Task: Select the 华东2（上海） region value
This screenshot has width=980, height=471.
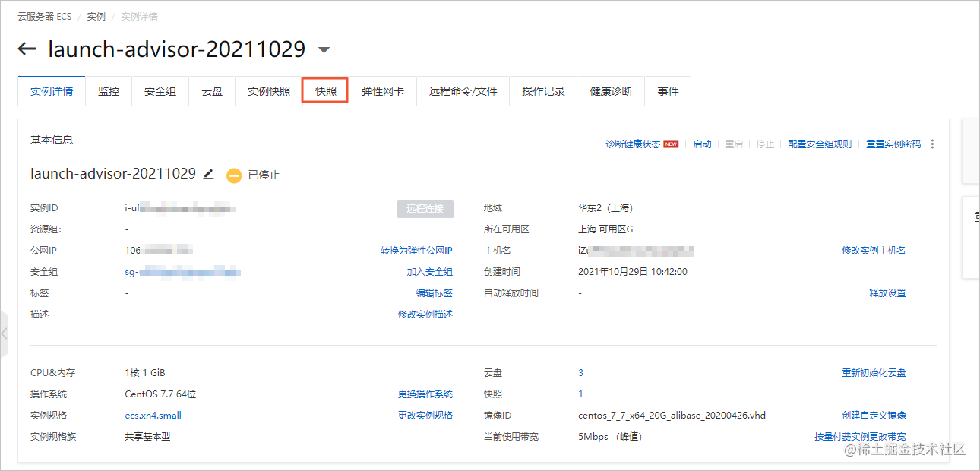Action: tap(605, 208)
